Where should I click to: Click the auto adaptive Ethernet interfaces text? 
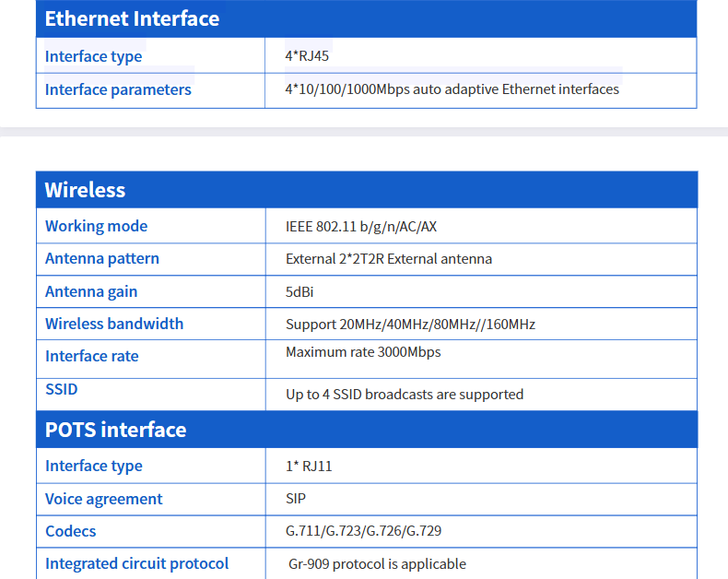coord(452,89)
